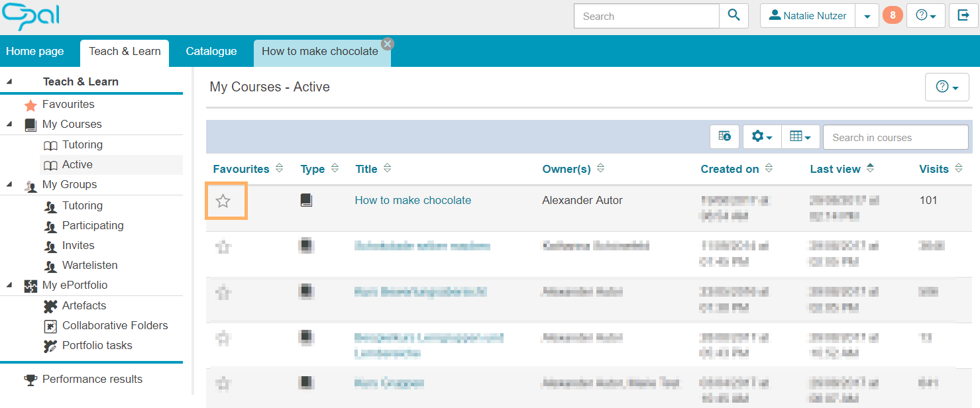This screenshot has width=980, height=408.
Task: Collapse the My Groups tree section
Action: pos(9,184)
